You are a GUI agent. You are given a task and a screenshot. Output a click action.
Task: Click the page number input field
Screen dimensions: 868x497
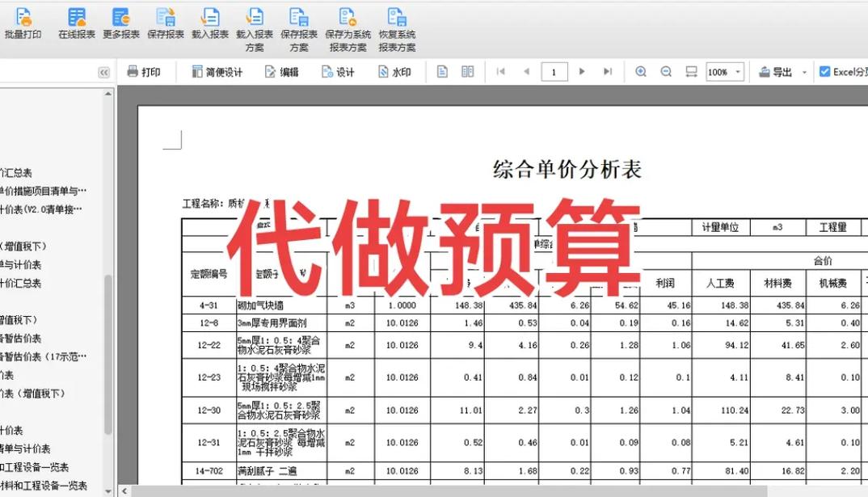coord(554,71)
